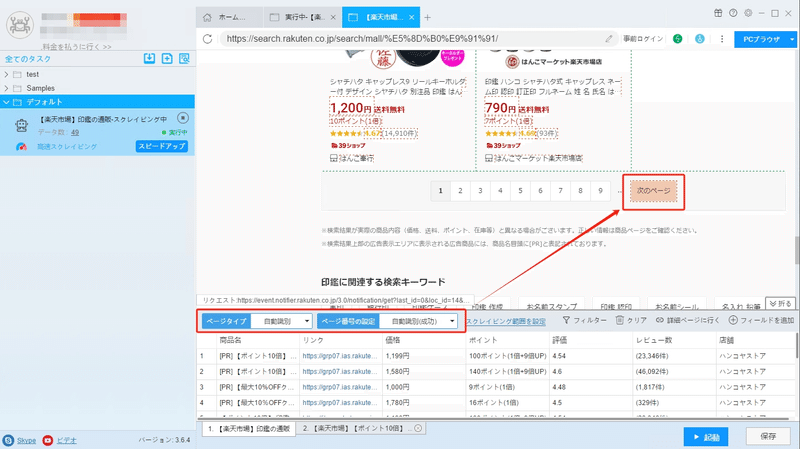Image resolution: width=800 pixels, height=449 pixels.
Task: Click the 起動 start button
Action: click(706, 437)
